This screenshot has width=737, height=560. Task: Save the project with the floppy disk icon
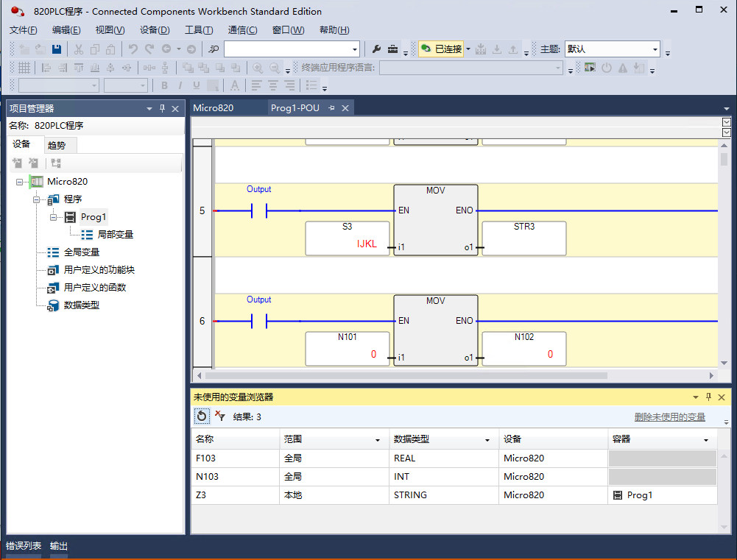coord(57,49)
